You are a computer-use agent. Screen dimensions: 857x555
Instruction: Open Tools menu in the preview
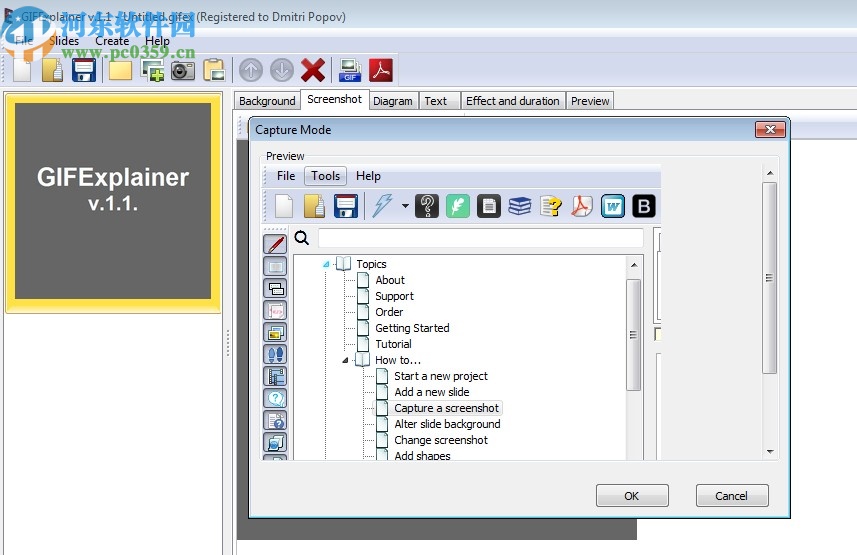coord(326,176)
